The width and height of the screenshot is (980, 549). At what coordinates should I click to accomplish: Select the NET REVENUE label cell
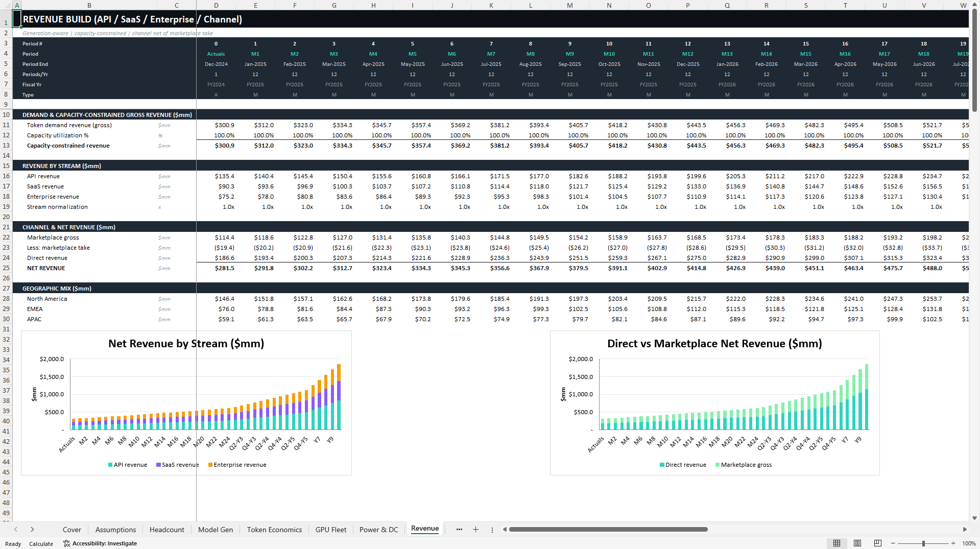(46, 268)
